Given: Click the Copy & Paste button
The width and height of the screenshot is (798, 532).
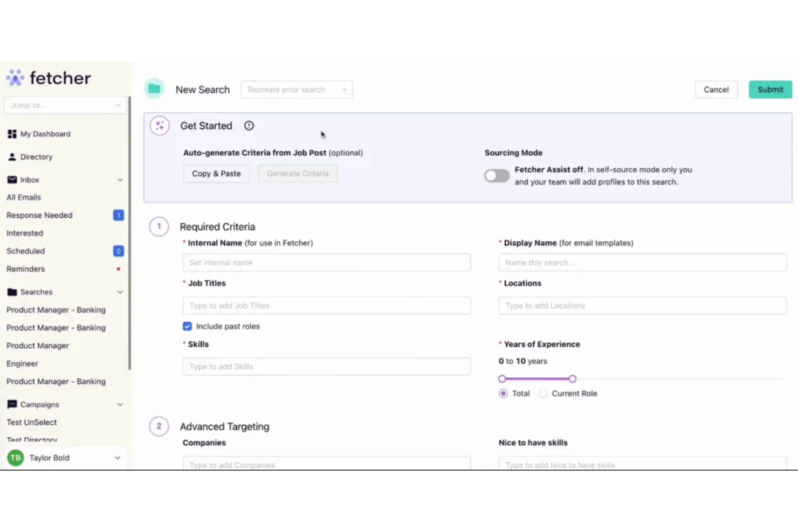Looking at the screenshot, I should [x=216, y=174].
